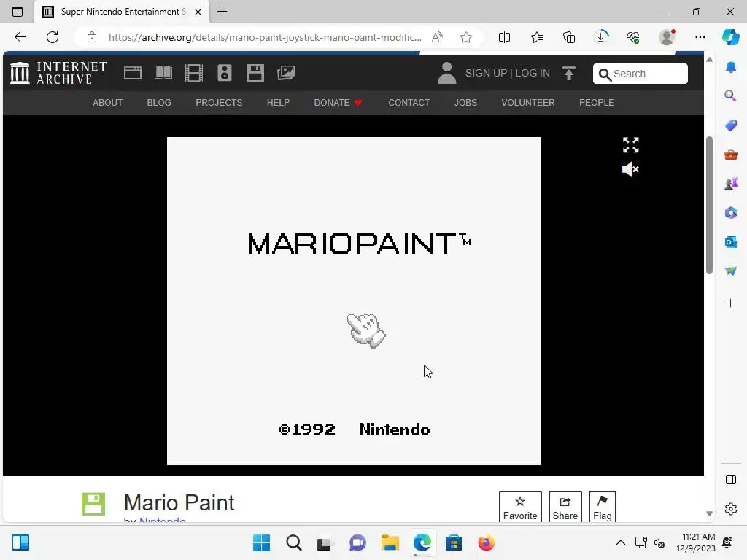
Task: Open CONTACT menu item
Action: [409, 102]
